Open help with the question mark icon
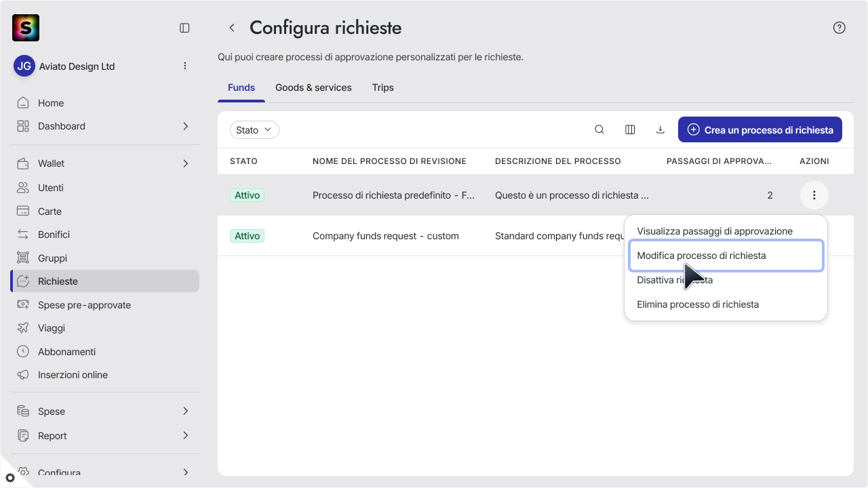The image size is (868, 488). click(x=840, y=28)
